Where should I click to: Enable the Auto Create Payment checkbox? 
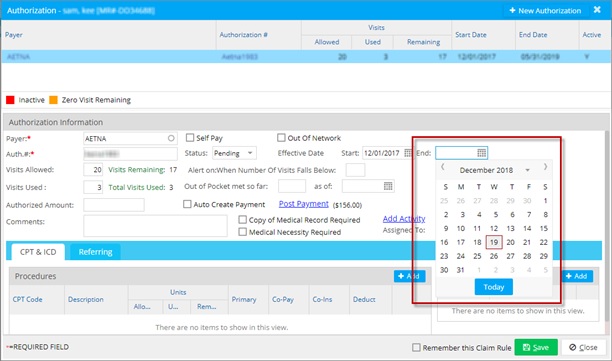tap(187, 204)
